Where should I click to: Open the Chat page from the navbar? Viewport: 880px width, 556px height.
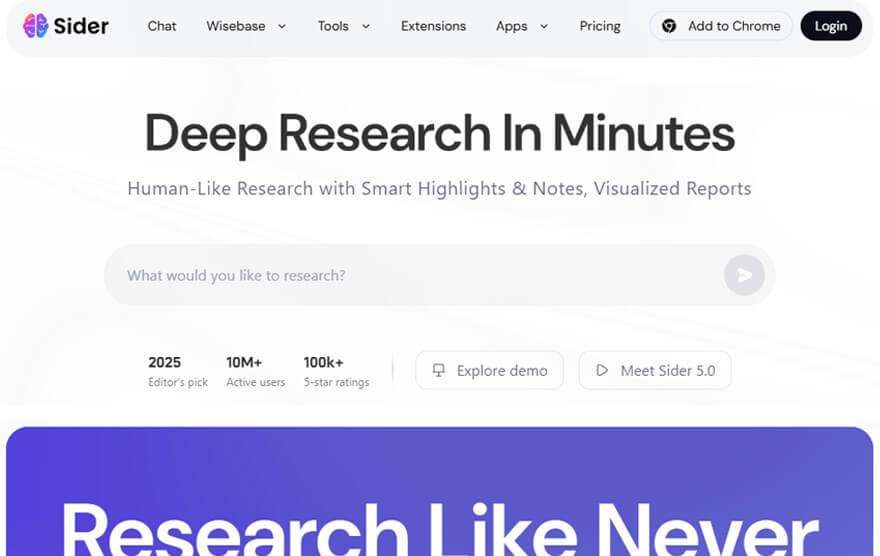pos(162,26)
